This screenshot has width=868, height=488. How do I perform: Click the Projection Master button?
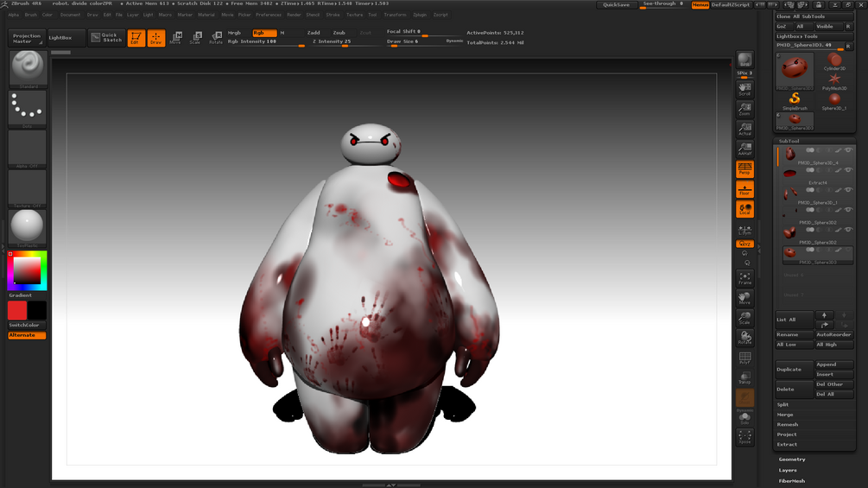27,38
